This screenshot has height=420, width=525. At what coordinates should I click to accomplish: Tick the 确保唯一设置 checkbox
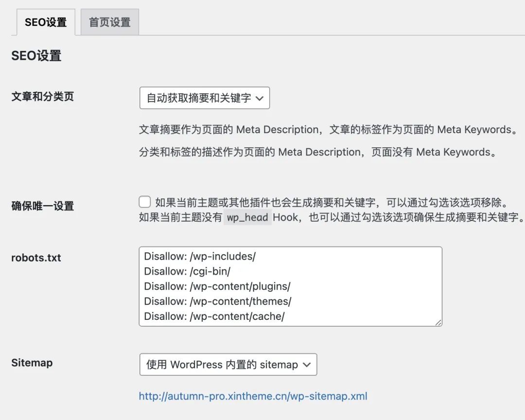(x=145, y=202)
